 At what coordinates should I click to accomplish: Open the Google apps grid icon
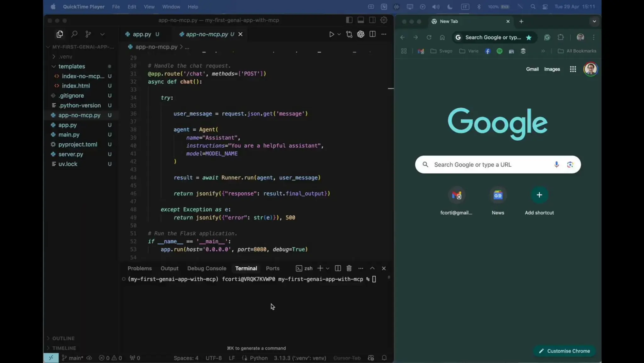(573, 69)
